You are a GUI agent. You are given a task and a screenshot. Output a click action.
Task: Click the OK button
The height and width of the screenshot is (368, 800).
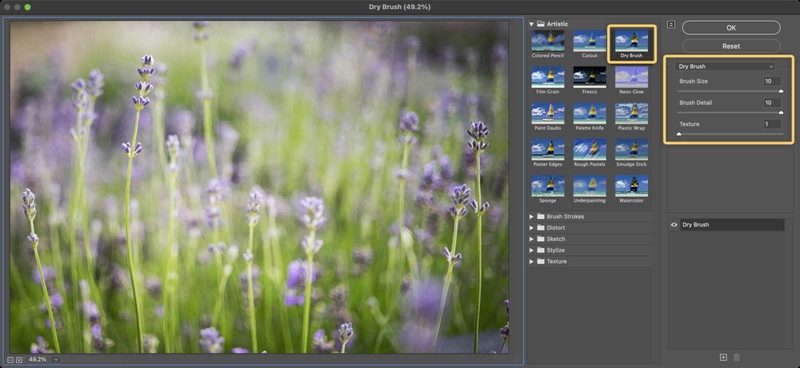click(731, 28)
